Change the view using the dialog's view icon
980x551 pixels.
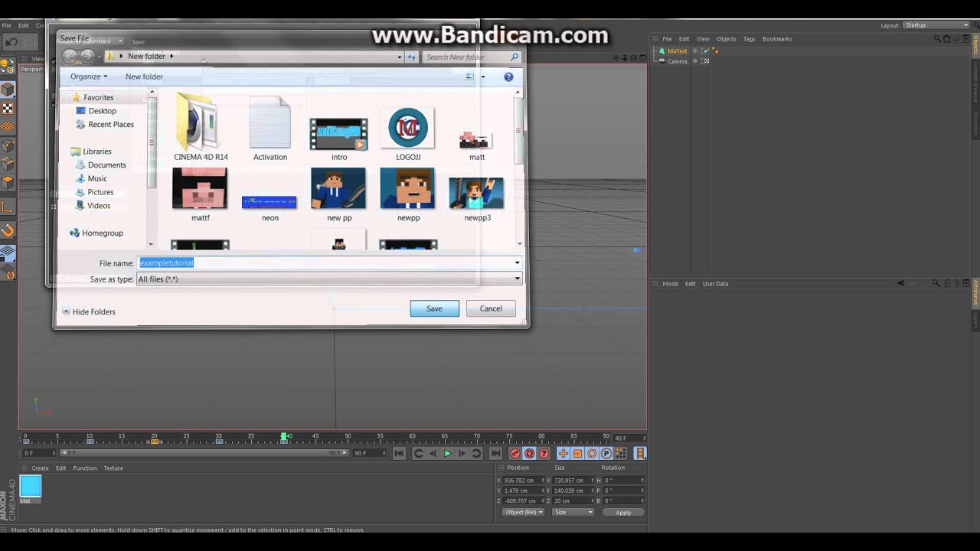click(470, 77)
